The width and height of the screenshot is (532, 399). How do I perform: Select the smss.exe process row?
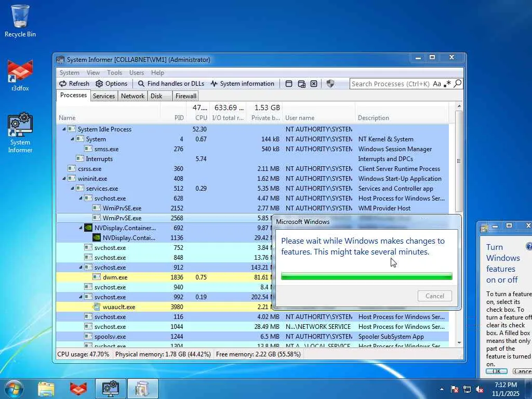pyautogui.click(x=252, y=149)
